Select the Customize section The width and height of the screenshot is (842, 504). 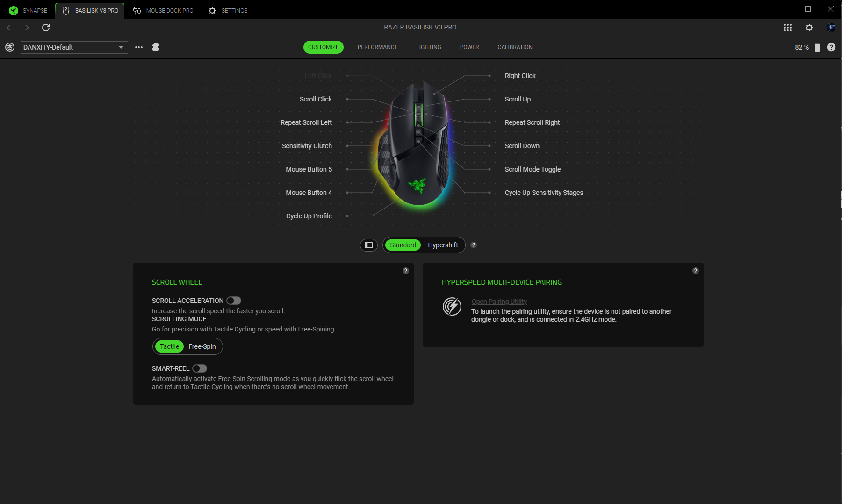324,47
